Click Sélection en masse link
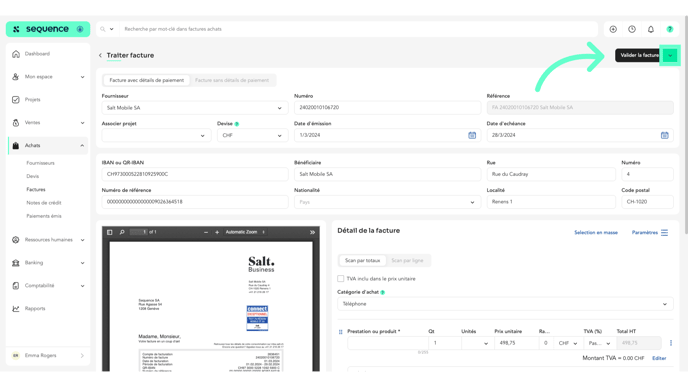 596,233
